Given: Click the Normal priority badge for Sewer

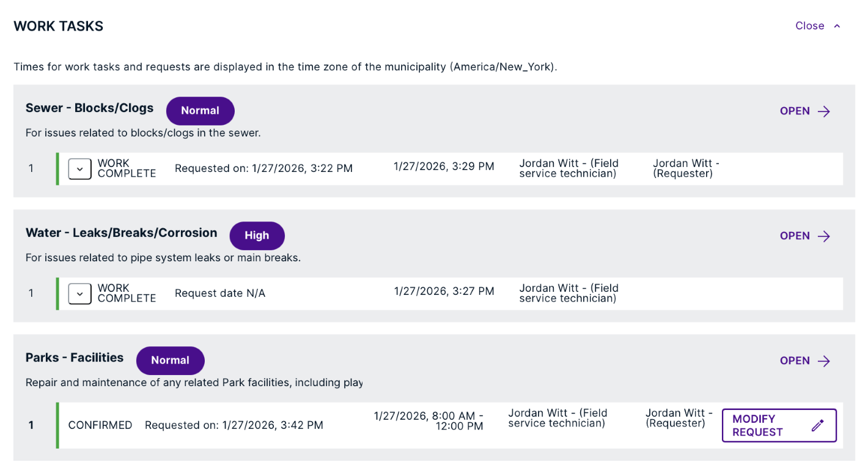Looking at the screenshot, I should click(x=200, y=111).
